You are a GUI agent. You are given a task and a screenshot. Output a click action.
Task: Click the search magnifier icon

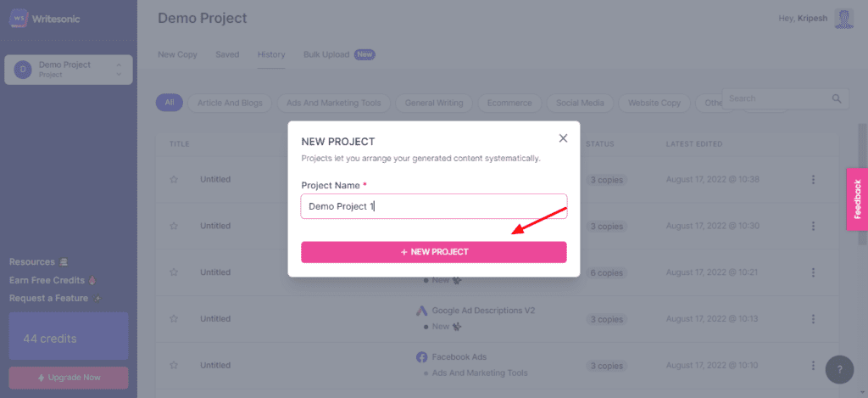coord(837,99)
